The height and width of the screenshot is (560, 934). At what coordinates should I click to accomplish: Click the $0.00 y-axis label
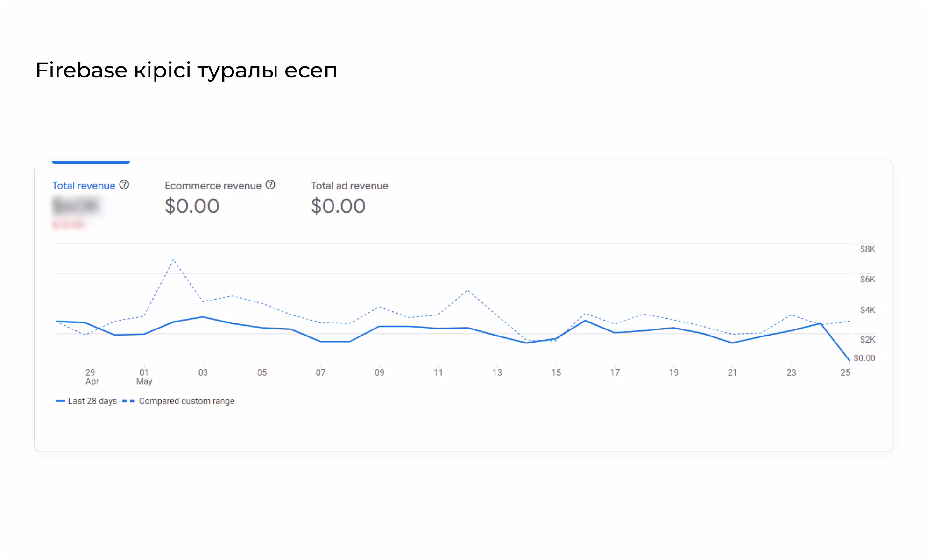click(x=864, y=358)
